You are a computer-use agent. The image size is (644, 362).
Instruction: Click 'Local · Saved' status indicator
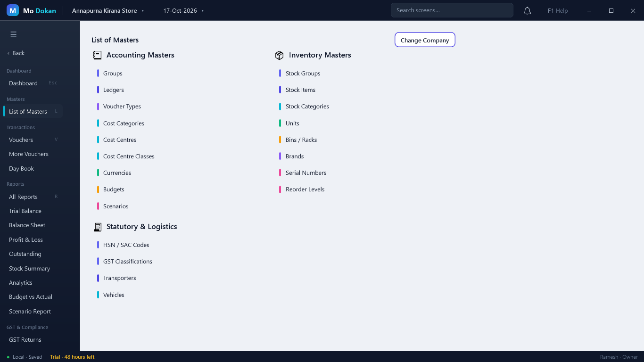pos(25,357)
